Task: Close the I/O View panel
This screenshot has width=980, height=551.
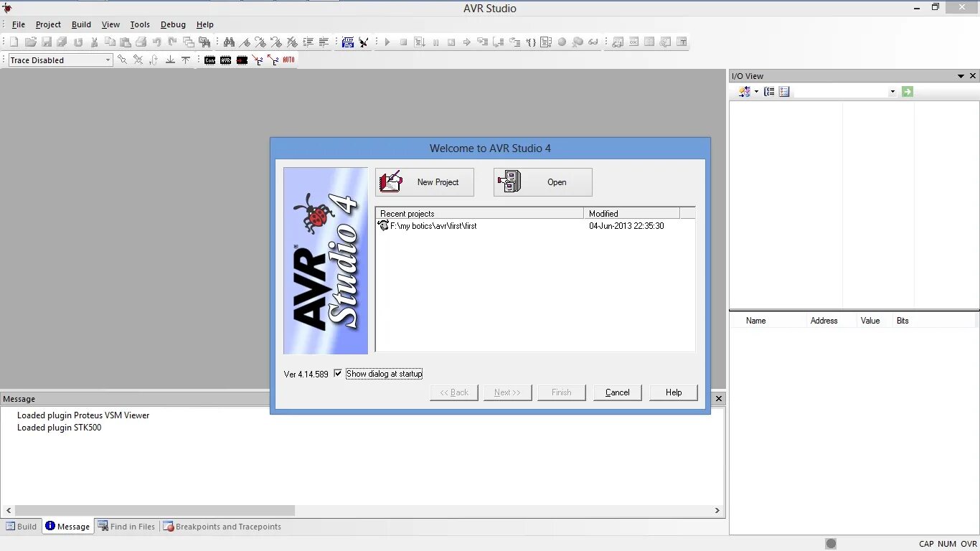Action: [973, 76]
